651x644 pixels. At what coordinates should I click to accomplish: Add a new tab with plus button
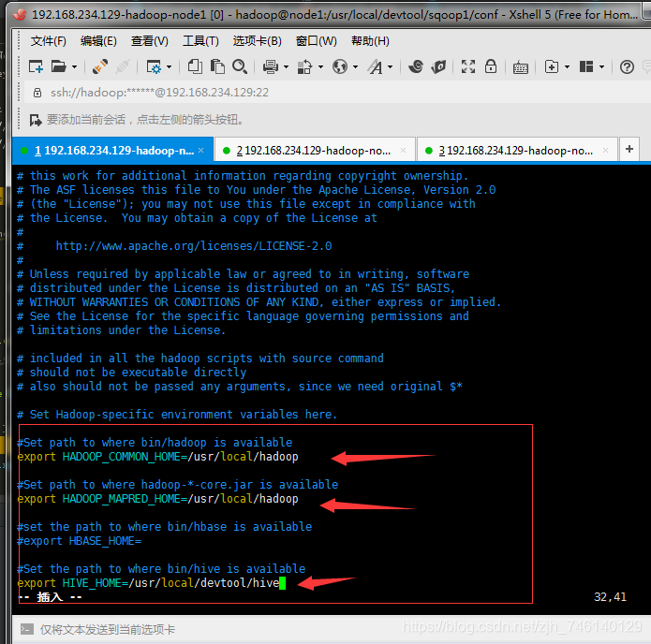tap(629, 149)
